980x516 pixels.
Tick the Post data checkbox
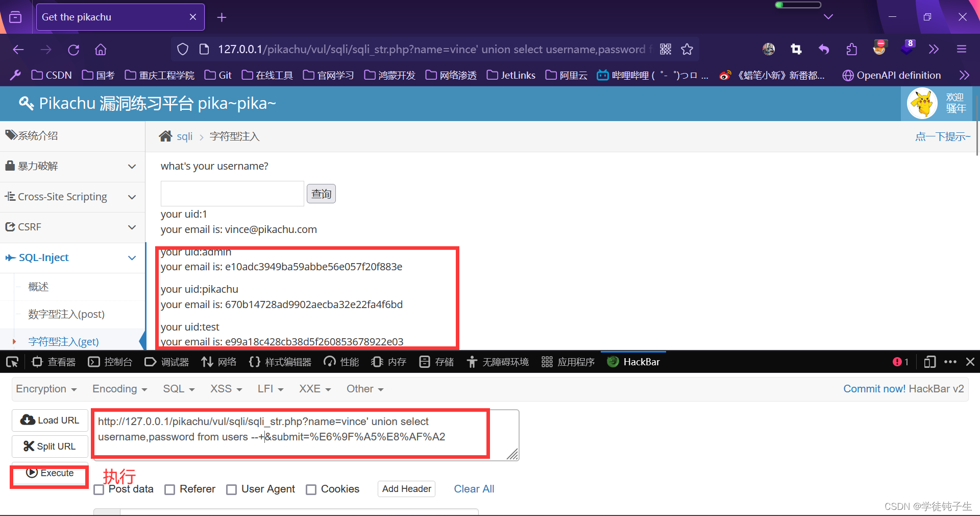99,489
